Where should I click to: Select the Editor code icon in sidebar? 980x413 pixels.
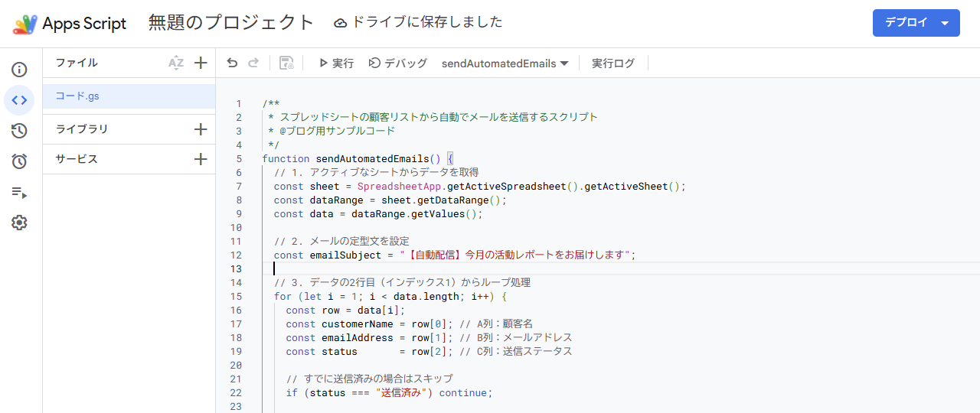(x=20, y=100)
